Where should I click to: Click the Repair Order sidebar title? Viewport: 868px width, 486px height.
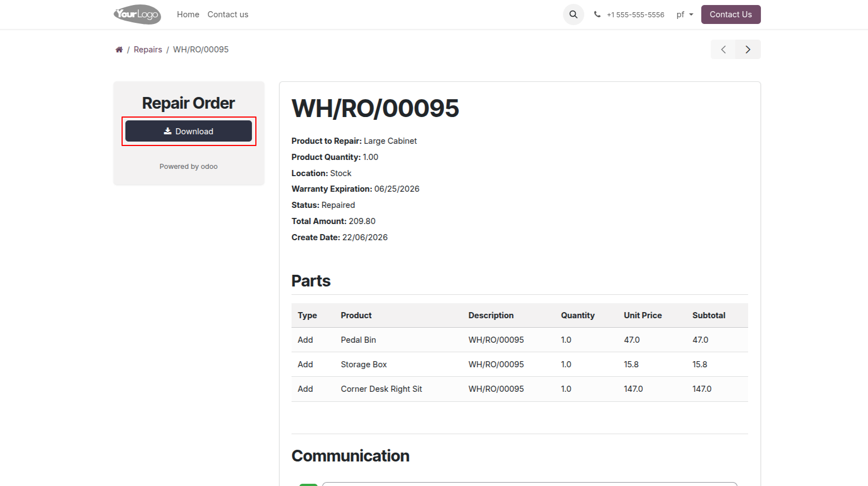[188, 103]
